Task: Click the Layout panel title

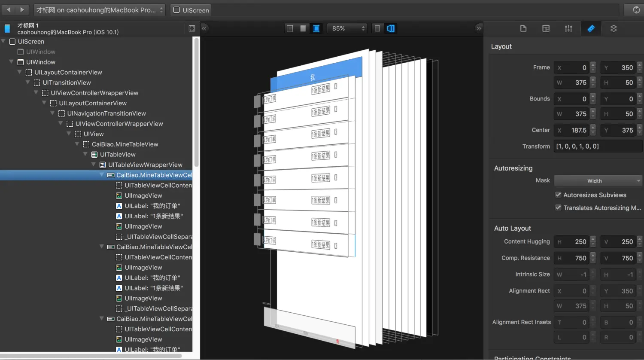Action: (x=501, y=46)
